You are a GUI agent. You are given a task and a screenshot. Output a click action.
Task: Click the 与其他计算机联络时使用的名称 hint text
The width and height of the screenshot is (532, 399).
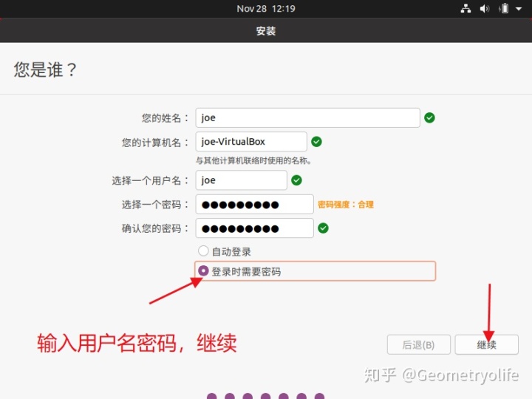[253, 160]
